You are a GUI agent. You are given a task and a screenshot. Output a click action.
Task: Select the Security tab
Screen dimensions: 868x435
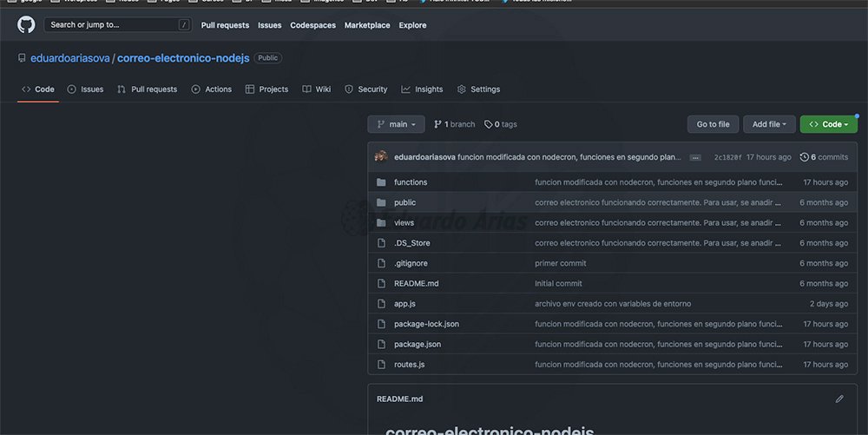click(366, 89)
